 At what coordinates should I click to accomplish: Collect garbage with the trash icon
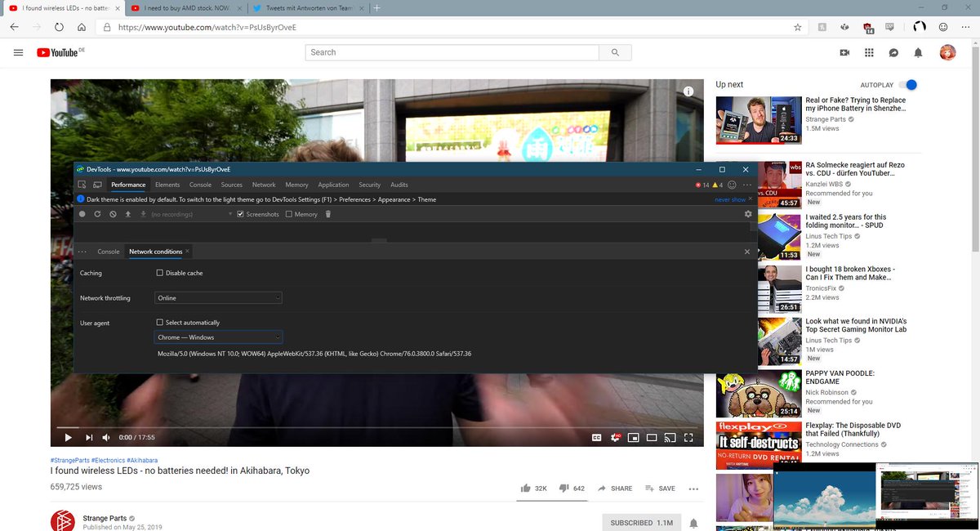tap(328, 214)
